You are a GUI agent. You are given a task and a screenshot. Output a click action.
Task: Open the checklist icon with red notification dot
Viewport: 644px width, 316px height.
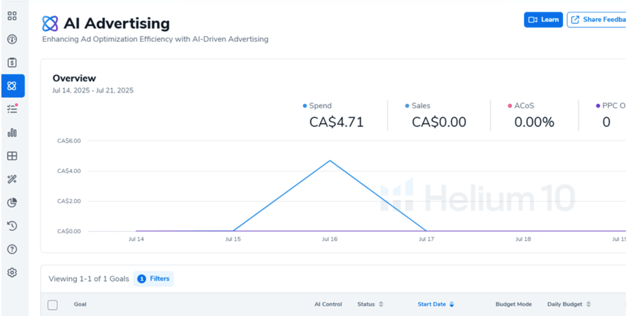coord(12,109)
